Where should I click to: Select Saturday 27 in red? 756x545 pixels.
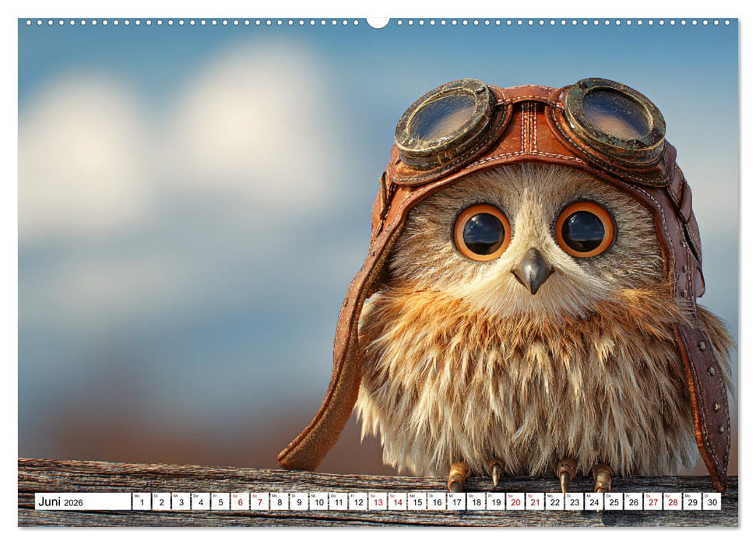click(653, 501)
